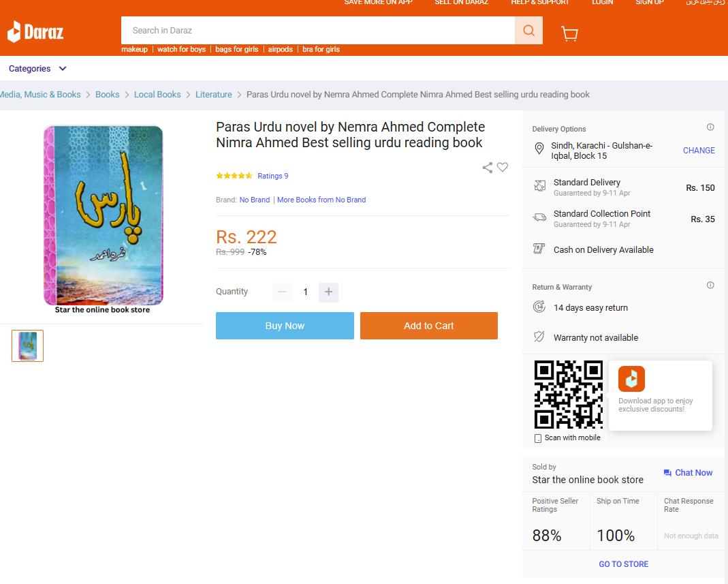
Task: Click Login in top bar
Action: 602,2
